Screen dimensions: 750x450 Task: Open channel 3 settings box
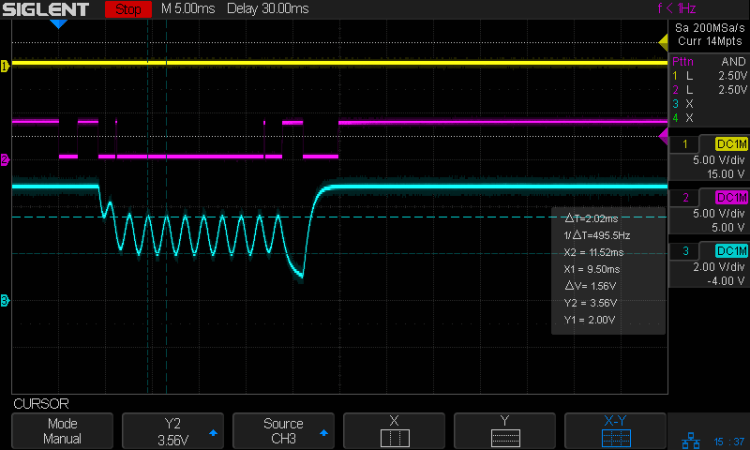709,266
